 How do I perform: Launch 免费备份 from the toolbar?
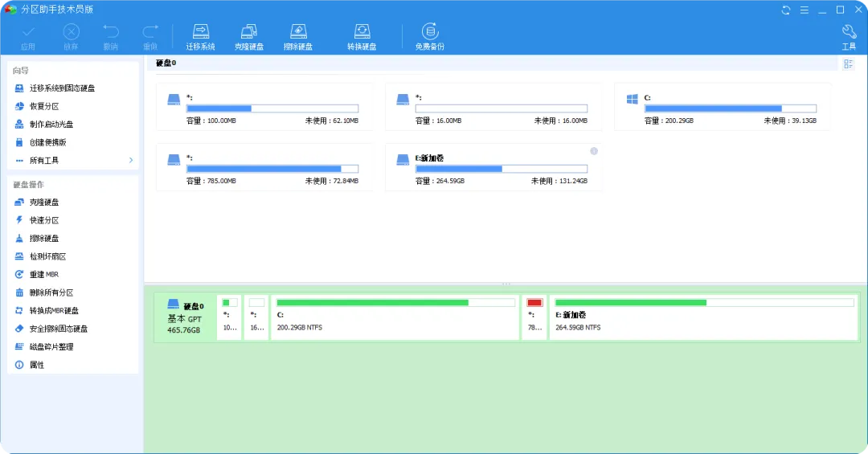[x=429, y=37]
